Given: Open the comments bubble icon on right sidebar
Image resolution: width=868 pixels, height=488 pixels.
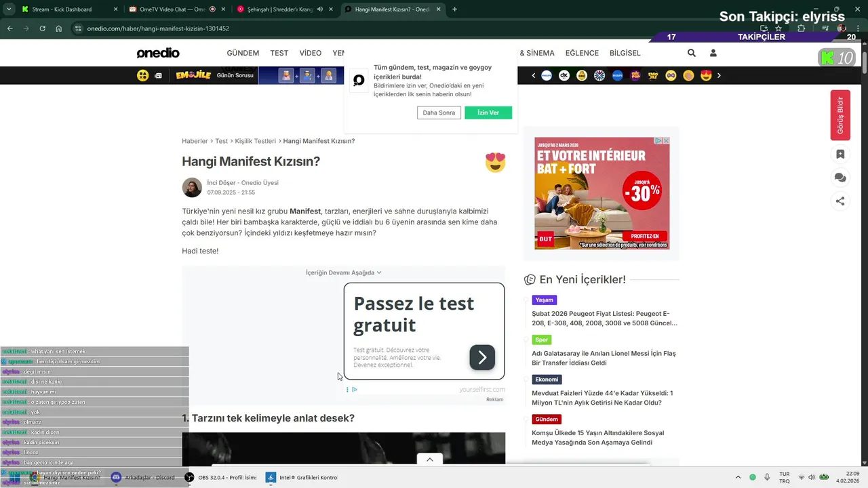Looking at the screenshot, I should tap(840, 178).
